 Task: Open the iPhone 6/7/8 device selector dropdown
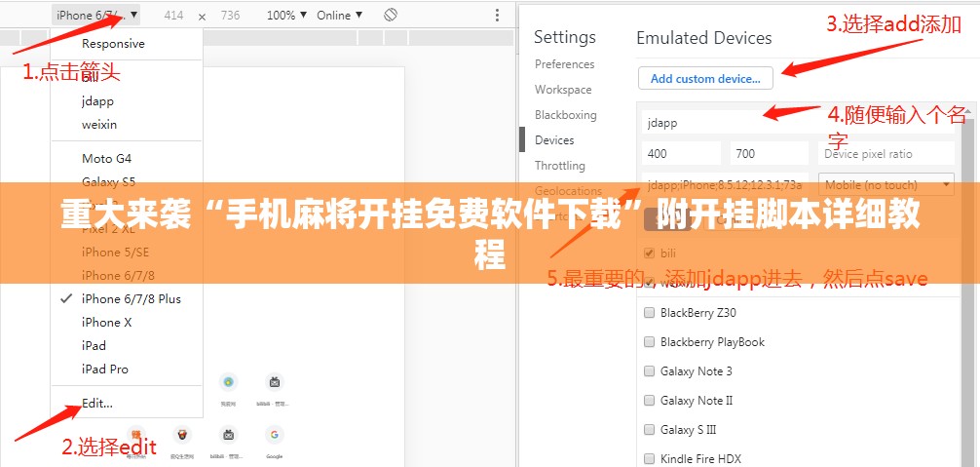[96, 15]
